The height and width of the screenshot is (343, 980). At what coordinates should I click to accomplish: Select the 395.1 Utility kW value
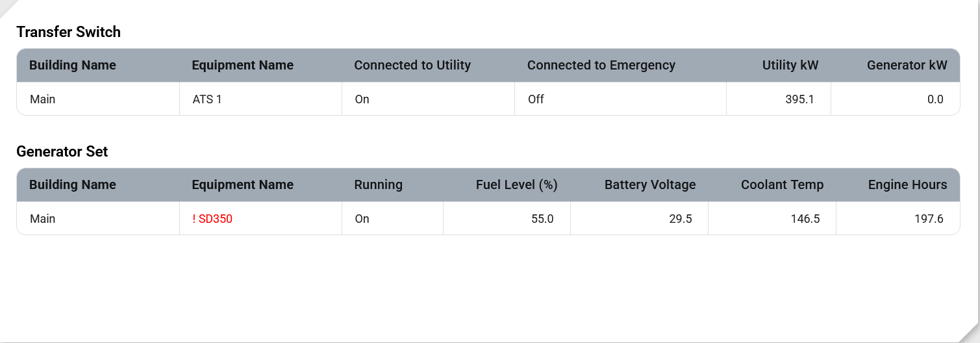click(799, 99)
